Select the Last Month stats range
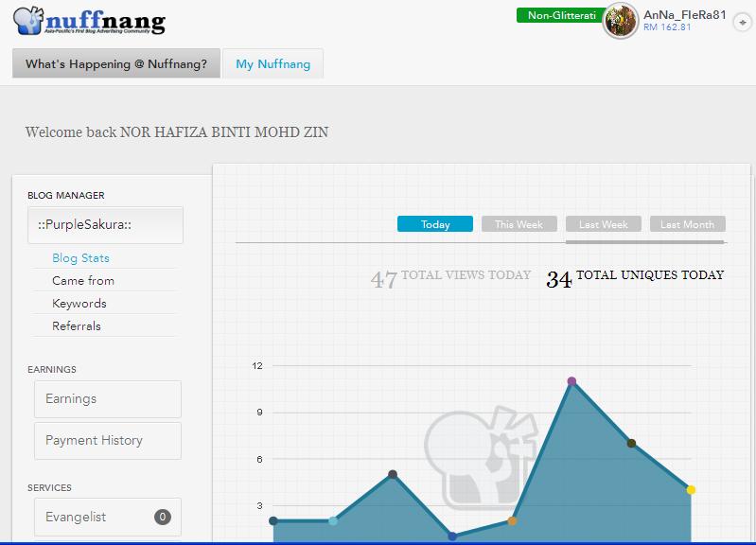The image size is (756, 545). tap(688, 224)
